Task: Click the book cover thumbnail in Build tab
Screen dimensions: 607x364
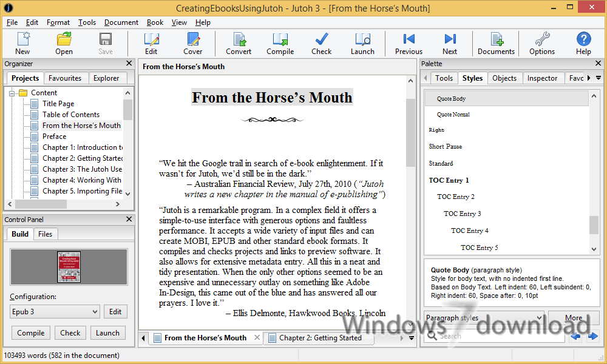Action: (69, 267)
